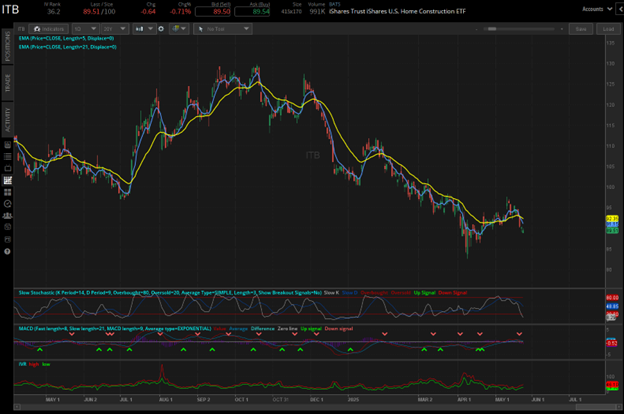Click the Load button
Viewport: 624px width, 414px height.
click(x=607, y=29)
